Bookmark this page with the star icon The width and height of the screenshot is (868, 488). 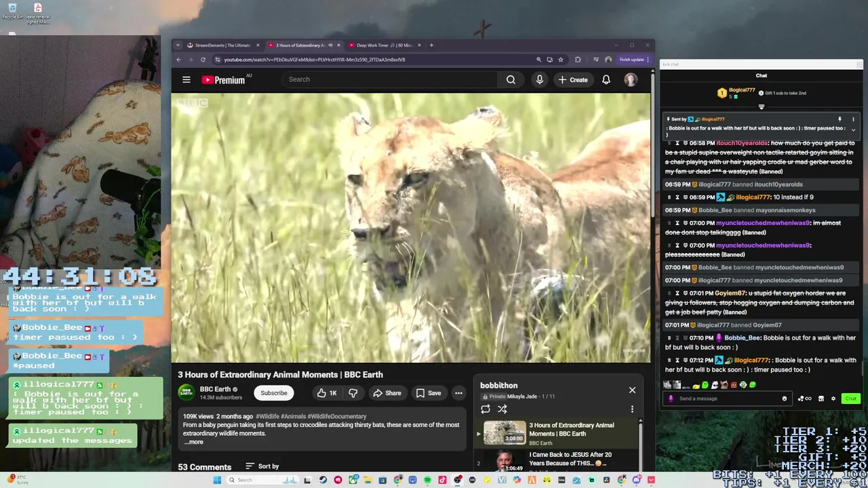click(561, 60)
